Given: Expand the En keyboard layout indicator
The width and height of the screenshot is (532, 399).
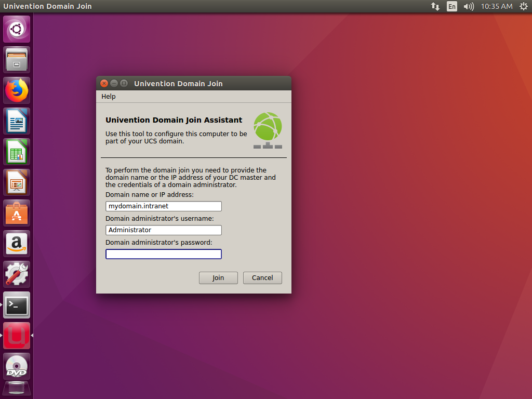Looking at the screenshot, I should pos(452,6).
